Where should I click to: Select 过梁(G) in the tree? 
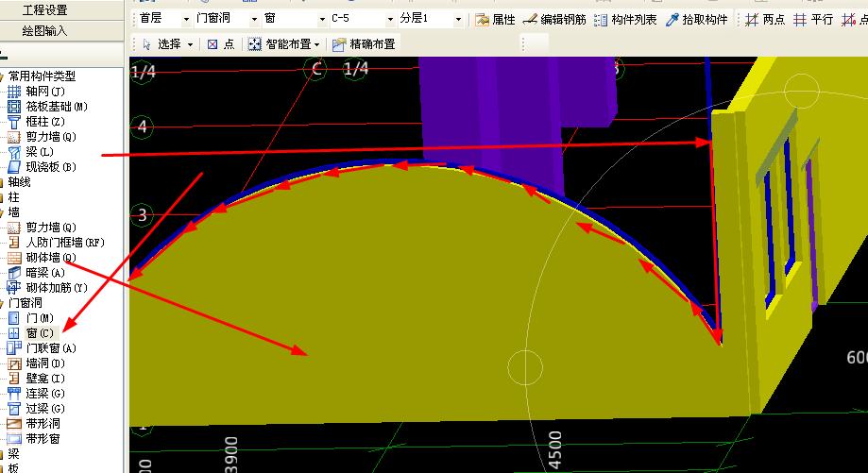click(x=45, y=408)
